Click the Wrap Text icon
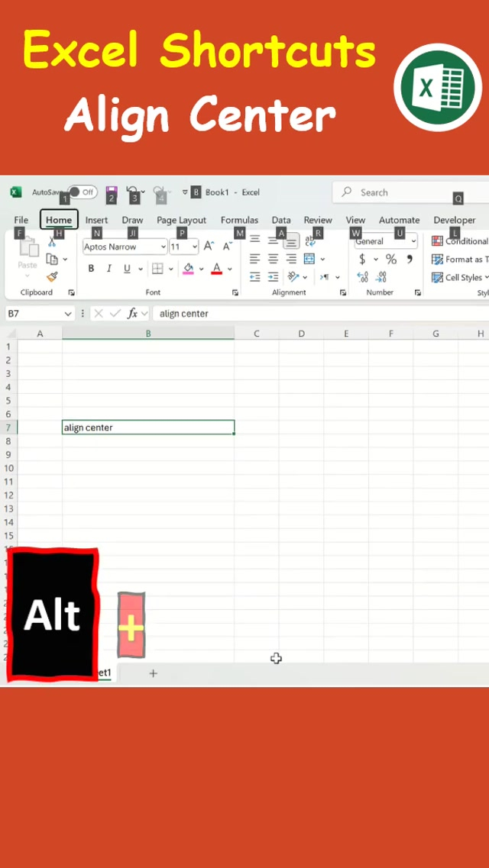Image resolution: width=489 pixels, height=868 pixels. (x=310, y=241)
